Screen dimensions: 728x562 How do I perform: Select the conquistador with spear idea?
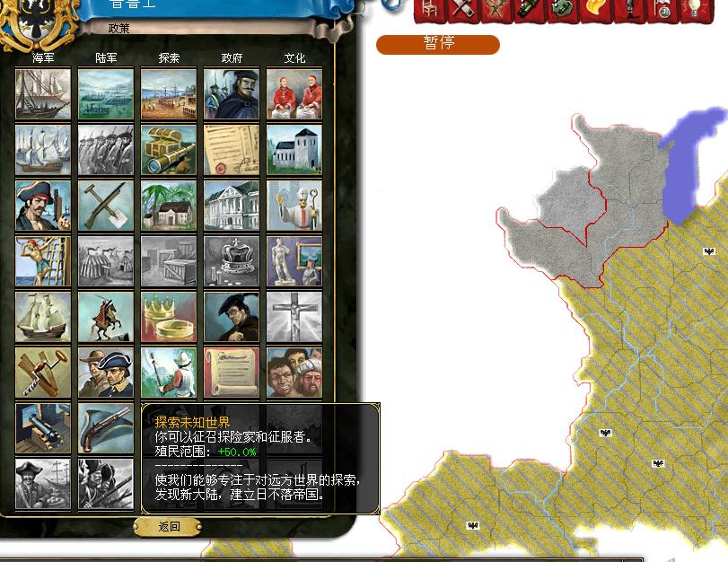click(169, 373)
